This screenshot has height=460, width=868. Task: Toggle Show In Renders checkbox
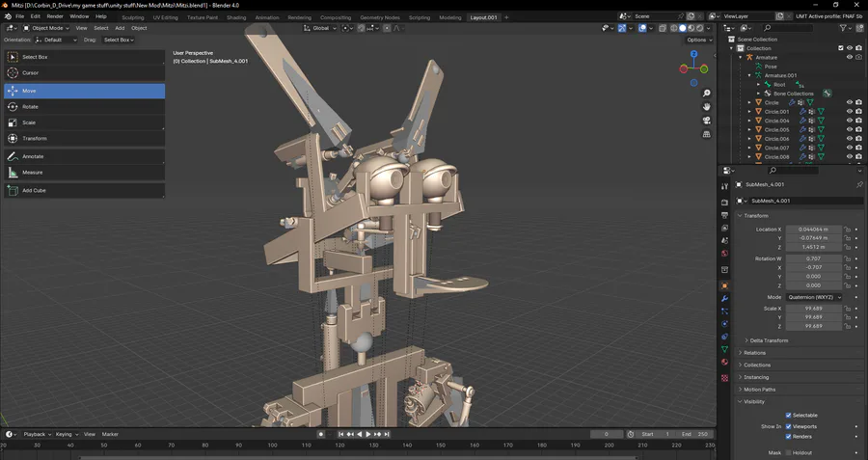pos(788,437)
